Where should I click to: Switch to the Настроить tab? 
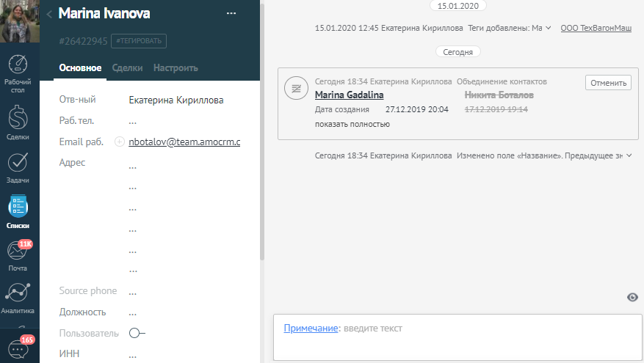[176, 68]
